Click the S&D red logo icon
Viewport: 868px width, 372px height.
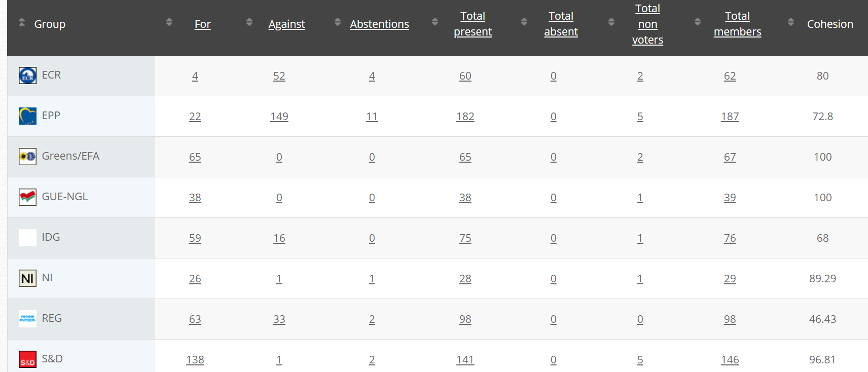[x=27, y=359]
